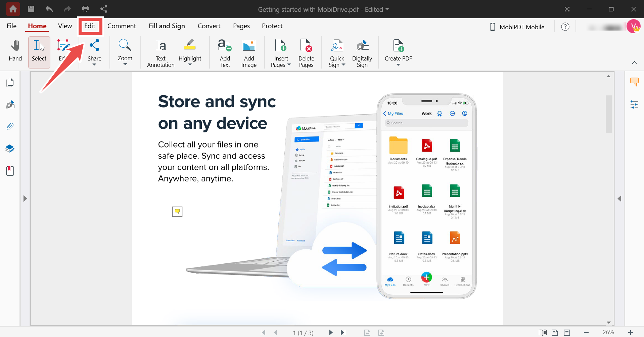Image resolution: width=644 pixels, height=337 pixels.
Task: Switch to book reading view mode
Action: (x=543, y=333)
